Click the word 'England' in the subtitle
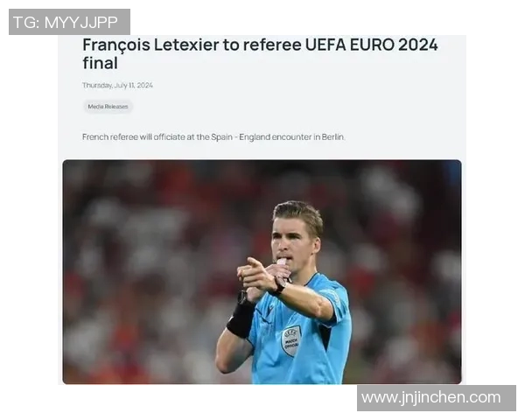This screenshot has height=420, width=525. point(255,137)
